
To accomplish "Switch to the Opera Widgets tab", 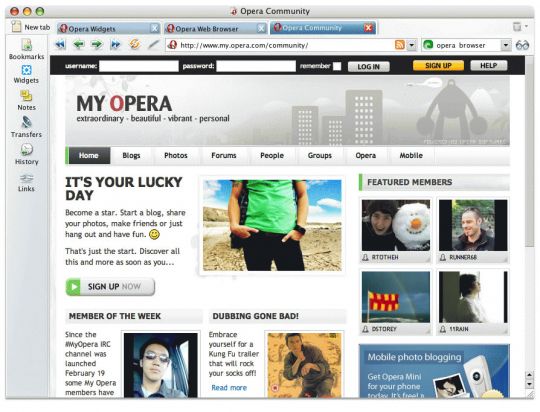I will coord(108,29).
